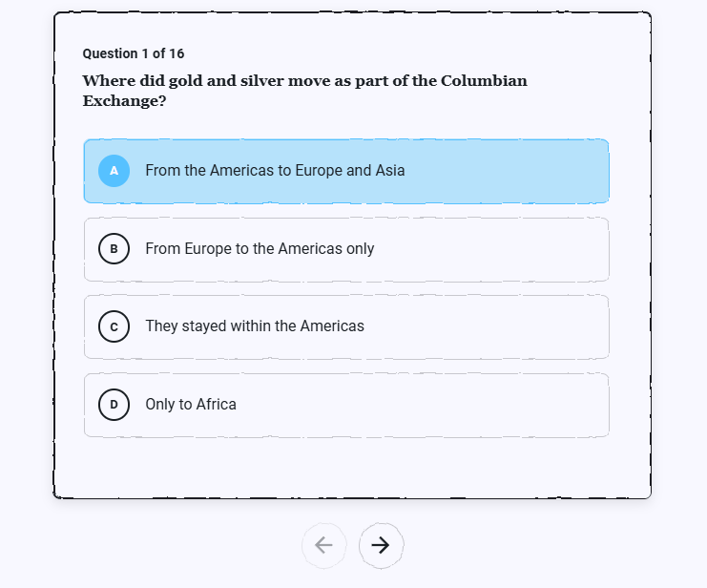Pick answer They stayed within the Americas

coord(346,326)
